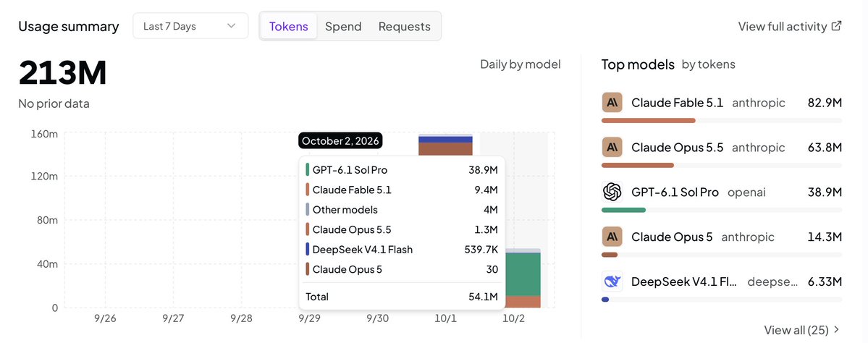Click the Anthropic icon next to Claude Fable 5.1
868x343 pixels.
coord(612,102)
